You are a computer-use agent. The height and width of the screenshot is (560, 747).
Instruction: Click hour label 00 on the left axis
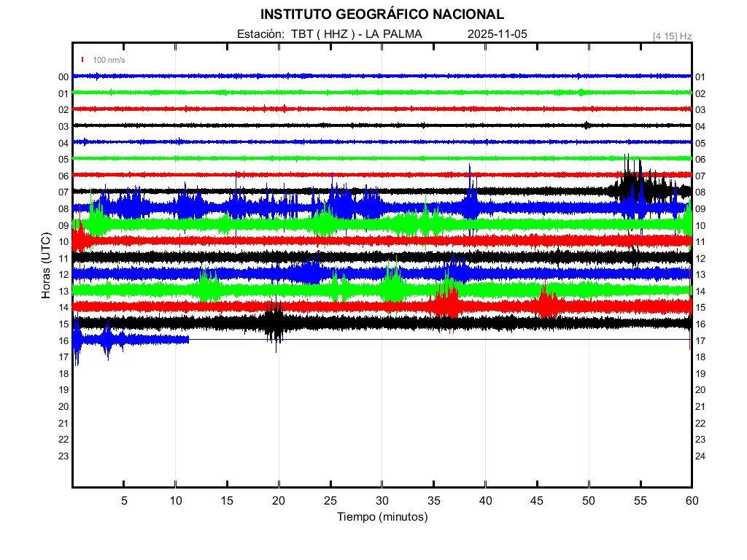pyautogui.click(x=63, y=77)
